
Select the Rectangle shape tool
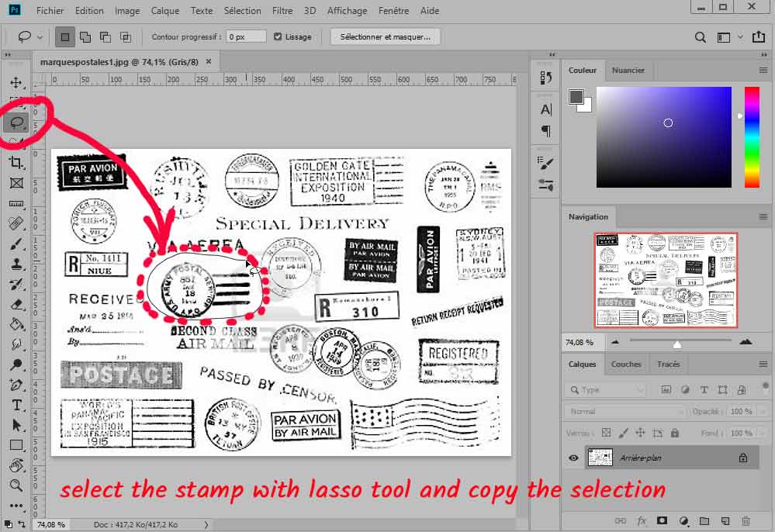click(x=16, y=445)
